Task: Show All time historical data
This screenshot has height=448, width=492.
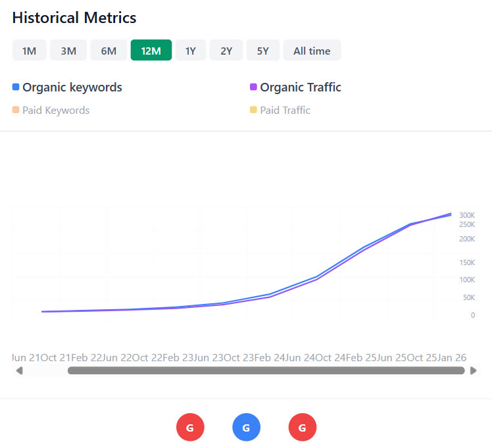Action: (312, 51)
